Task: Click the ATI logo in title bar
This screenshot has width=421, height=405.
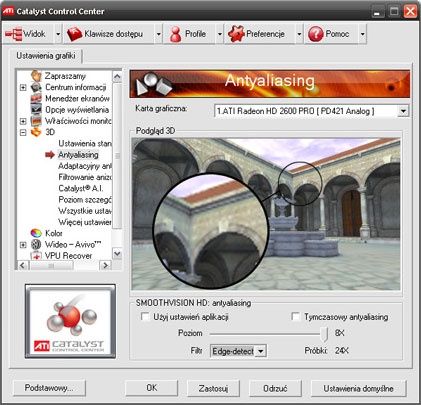Action: (x=8, y=11)
